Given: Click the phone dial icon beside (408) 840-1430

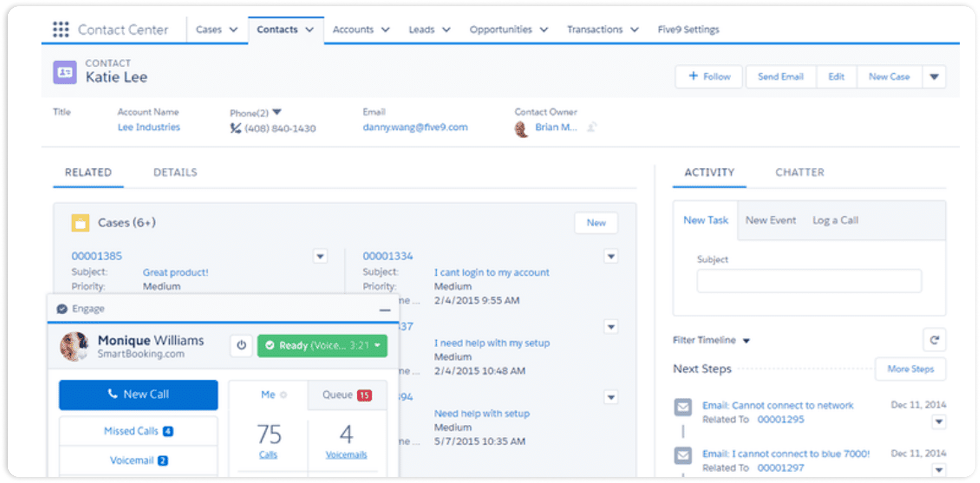Looking at the screenshot, I should [x=236, y=128].
